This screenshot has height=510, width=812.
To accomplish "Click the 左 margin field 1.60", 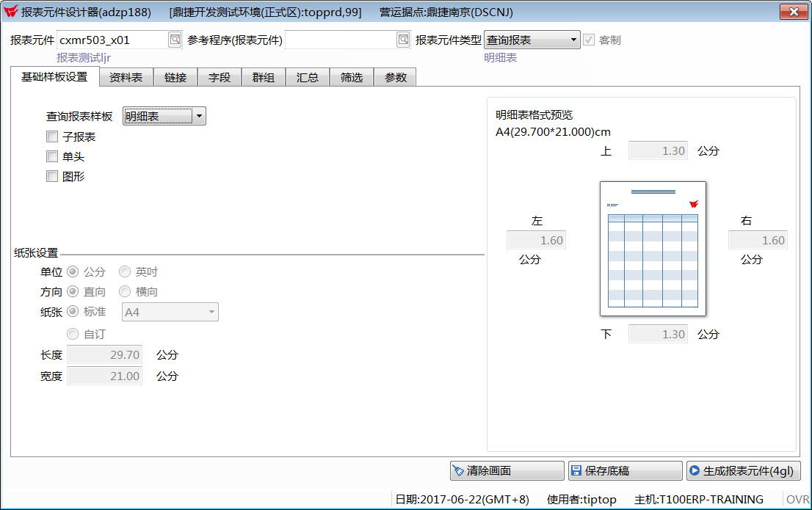I will click(x=536, y=240).
